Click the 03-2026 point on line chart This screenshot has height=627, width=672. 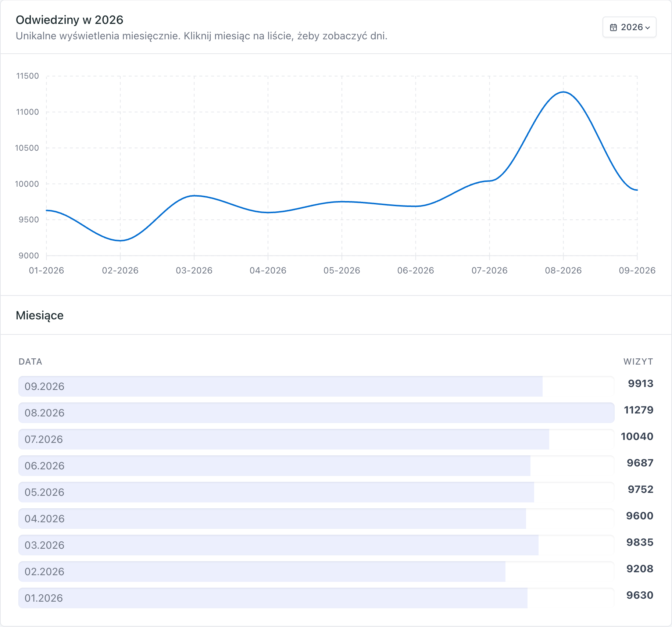click(x=194, y=196)
